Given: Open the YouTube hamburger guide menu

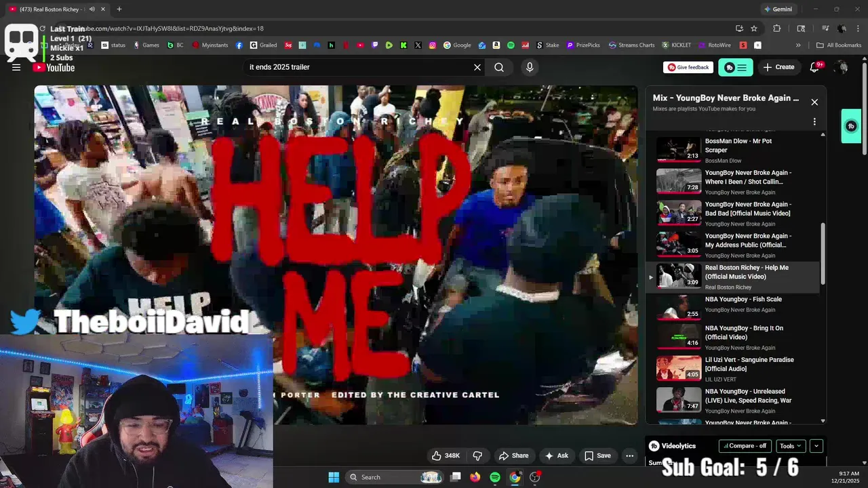Looking at the screenshot, I should tap(16, 67).
